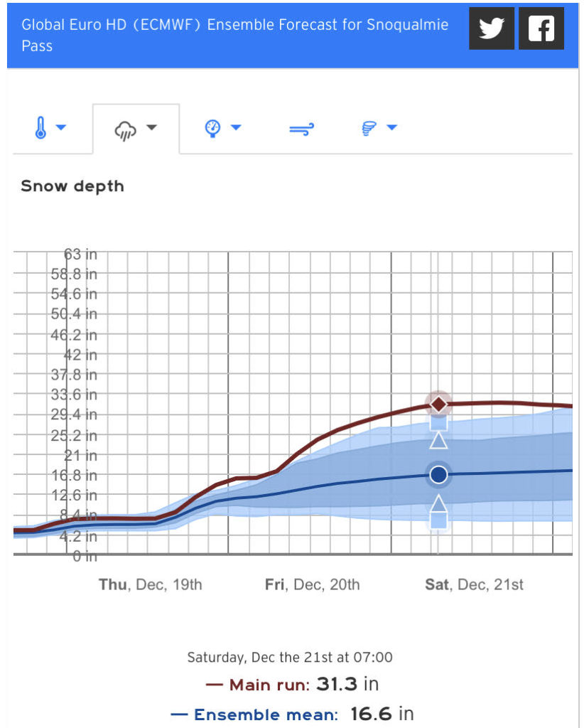
Task: Click the pressure gauge icon
Action: (x=212, y=128)
